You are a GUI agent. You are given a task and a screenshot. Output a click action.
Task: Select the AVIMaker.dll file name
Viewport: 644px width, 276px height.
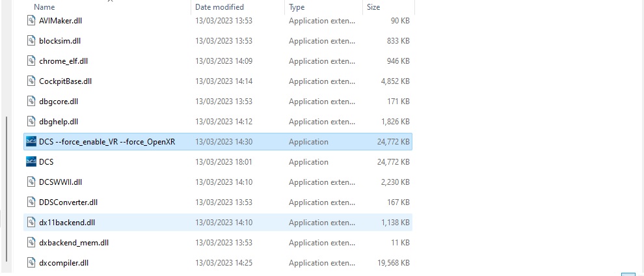click(x=60, y=21)
